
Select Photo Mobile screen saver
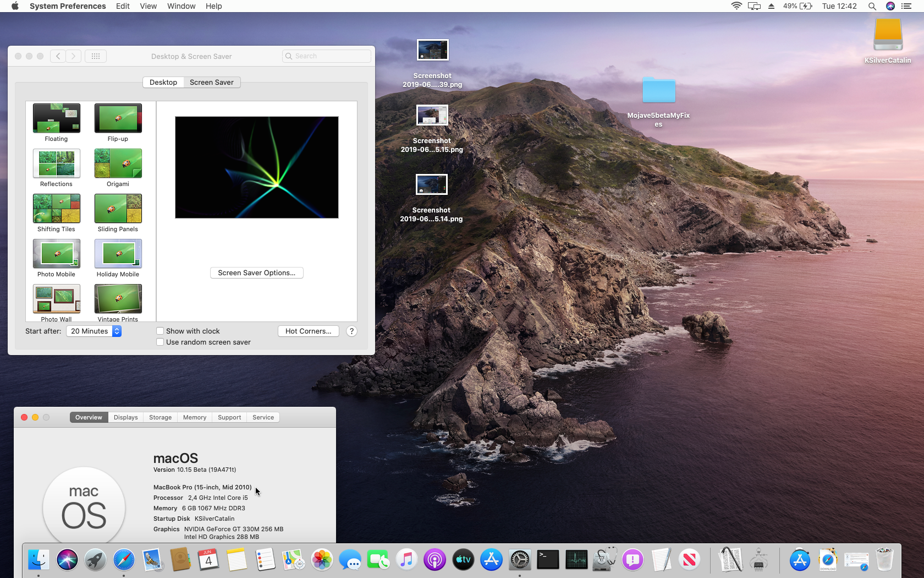coord(56,258)
